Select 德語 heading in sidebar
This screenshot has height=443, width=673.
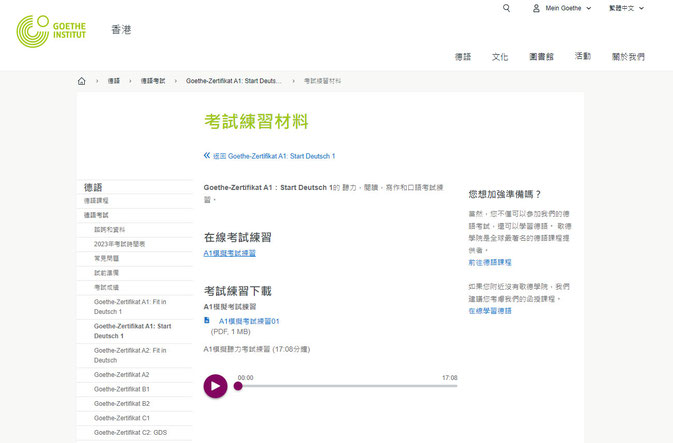point(93,187)
